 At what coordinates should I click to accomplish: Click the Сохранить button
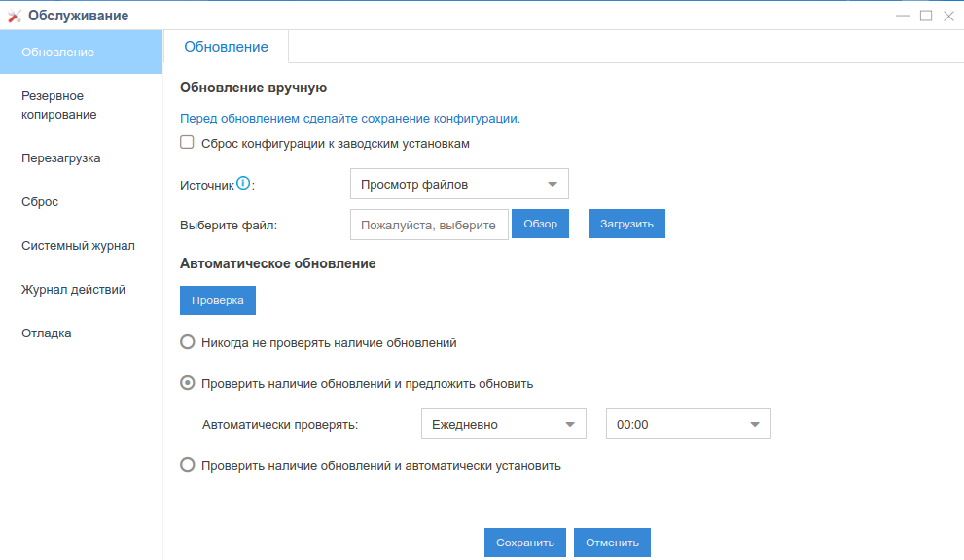click(x=525, y=542)
